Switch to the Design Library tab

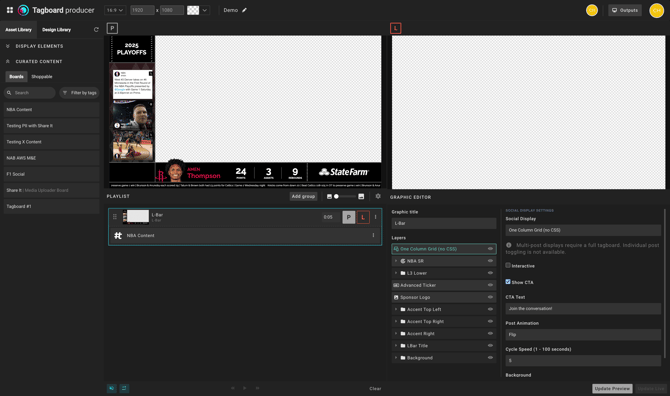(56, 29)
